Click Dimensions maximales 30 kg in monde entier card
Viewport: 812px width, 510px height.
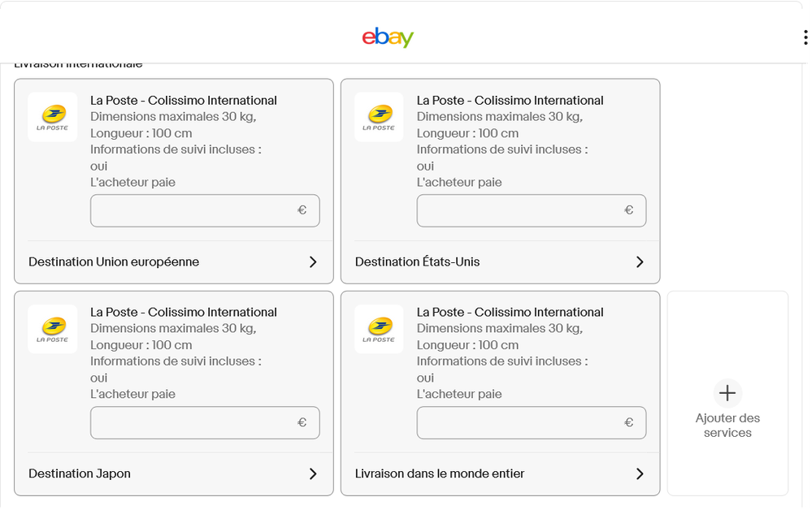500,328
